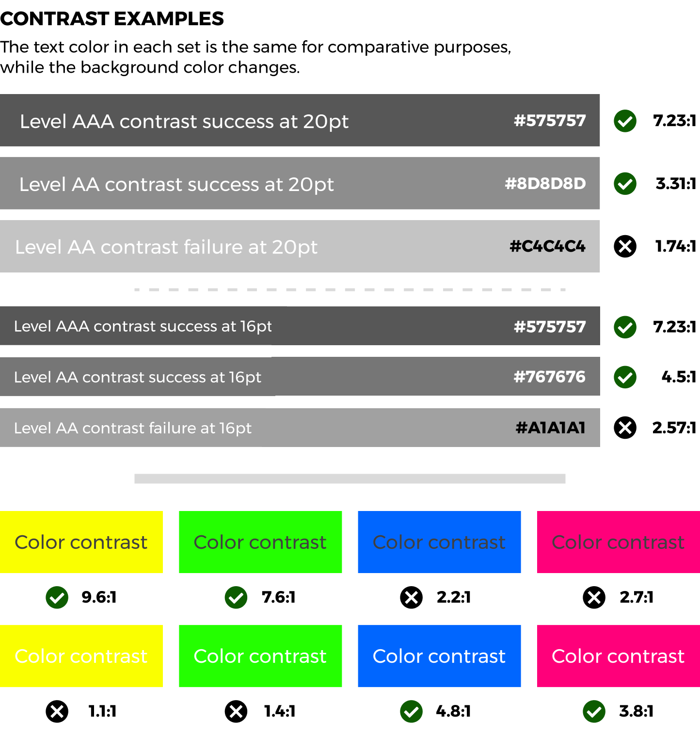Click the green checkmark beside 9.6:1 ratio
700x735 pixels.
coord(57,597)
